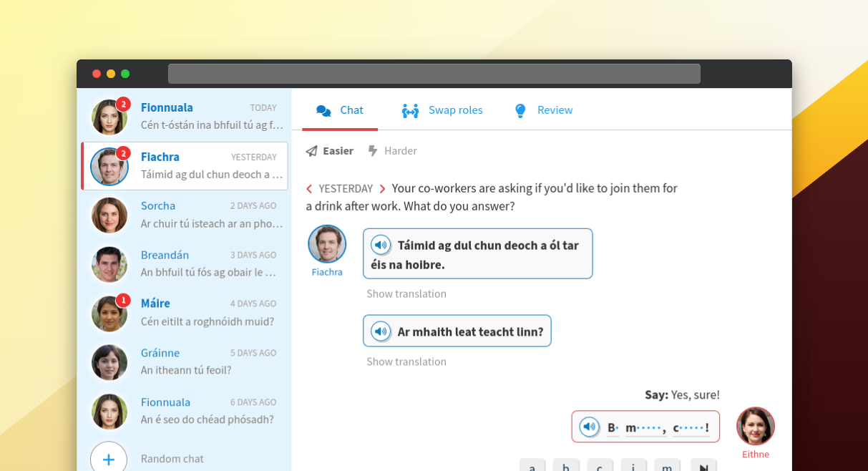Click the chat bubbles icon on the Chat tab
868x471 pixels.
(323, 109)
